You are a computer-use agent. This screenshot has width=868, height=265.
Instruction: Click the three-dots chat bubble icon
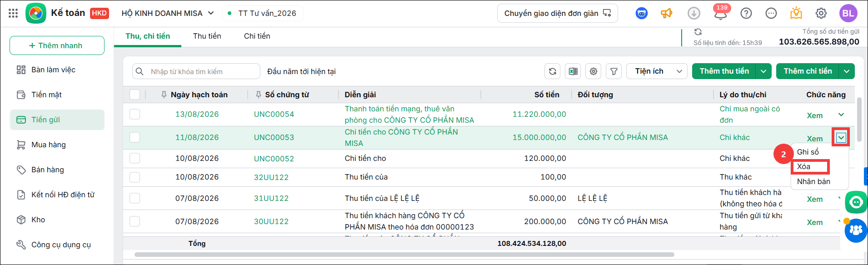[771, 13]
